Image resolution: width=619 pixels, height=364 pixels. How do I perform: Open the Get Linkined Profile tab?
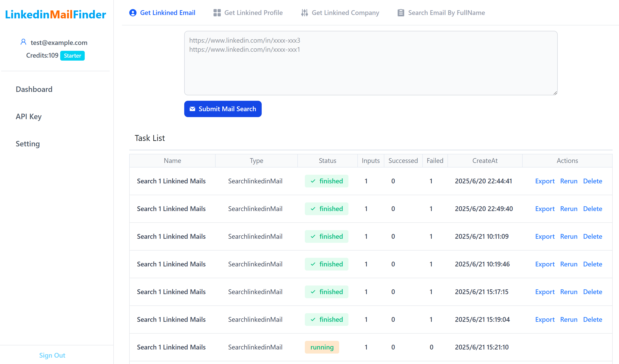pos(253,13)
